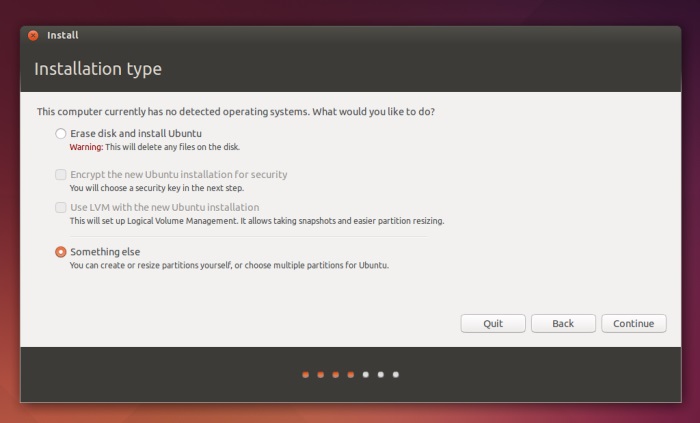Viewport: 700px width, 423px height.
Task: Proceed with the Continue button
Action: [633, 323]
